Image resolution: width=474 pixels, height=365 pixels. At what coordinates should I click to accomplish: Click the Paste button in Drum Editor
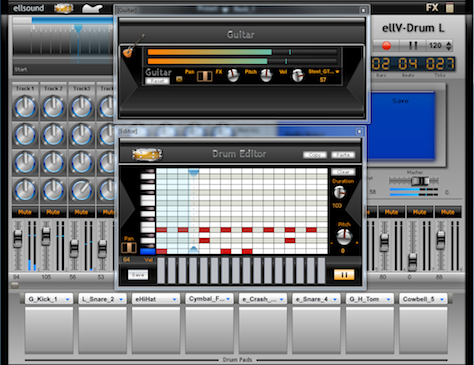pyautogui.click(x=343, y=155)
